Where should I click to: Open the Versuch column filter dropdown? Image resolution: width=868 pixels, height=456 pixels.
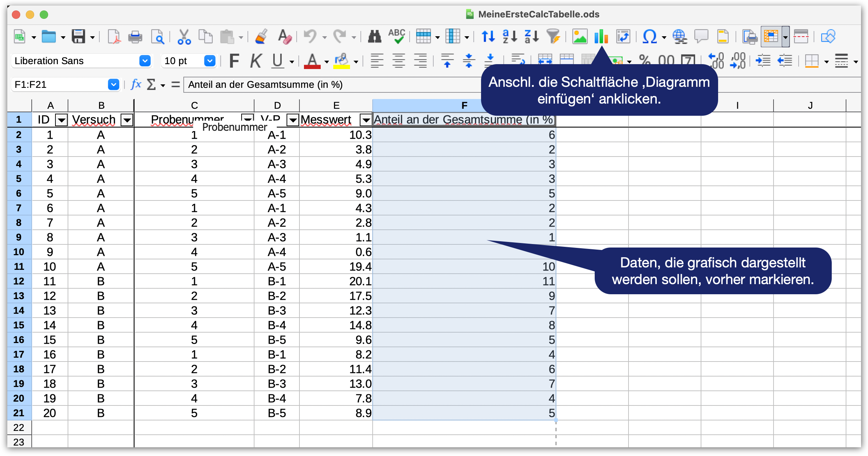[127, 120]
